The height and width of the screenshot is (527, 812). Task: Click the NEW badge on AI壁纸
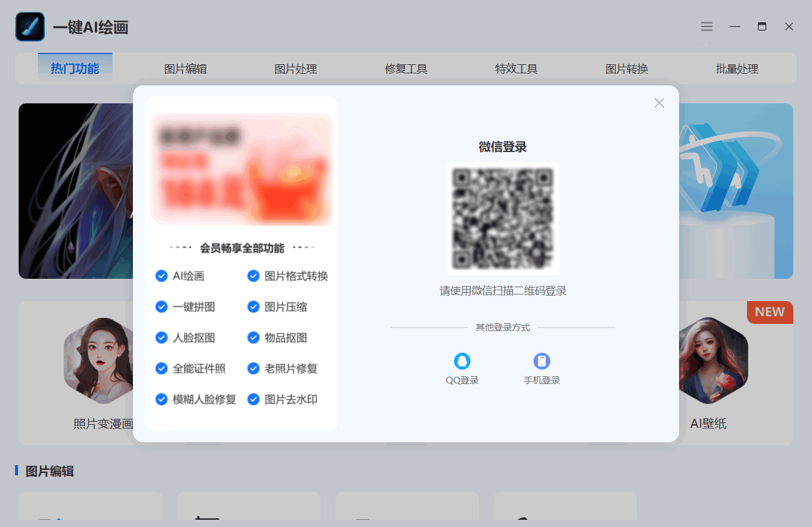[x=770, y=312]
